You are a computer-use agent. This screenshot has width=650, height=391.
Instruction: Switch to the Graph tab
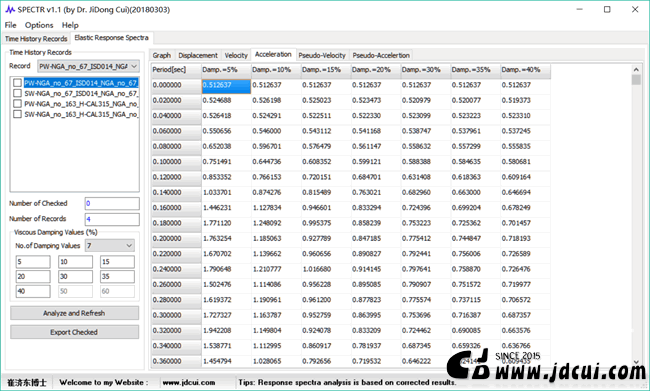(x=162, y=55)
